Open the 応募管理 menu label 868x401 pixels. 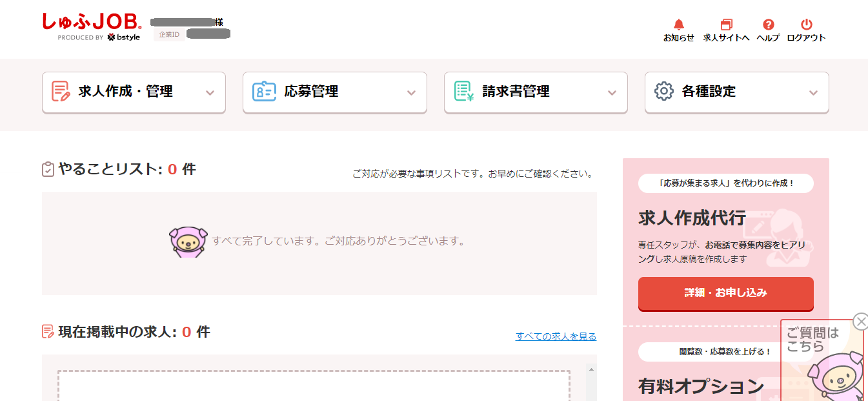point(311,92)
